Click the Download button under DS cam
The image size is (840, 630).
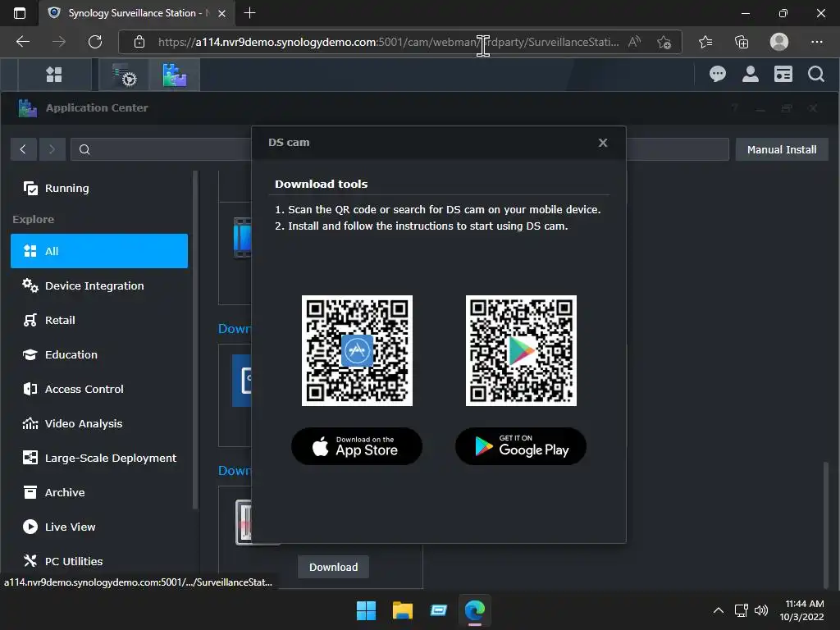tap(333, 568)
